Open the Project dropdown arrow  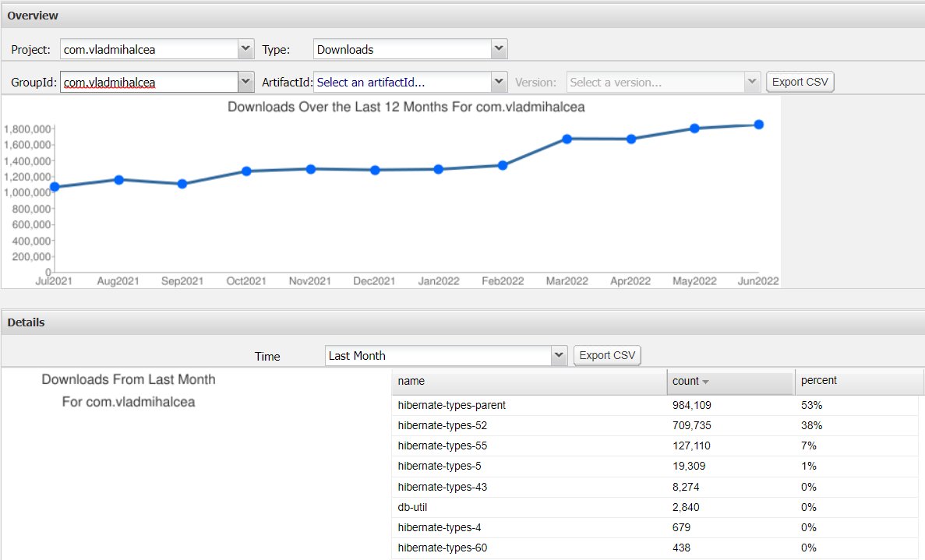(246, 49)
